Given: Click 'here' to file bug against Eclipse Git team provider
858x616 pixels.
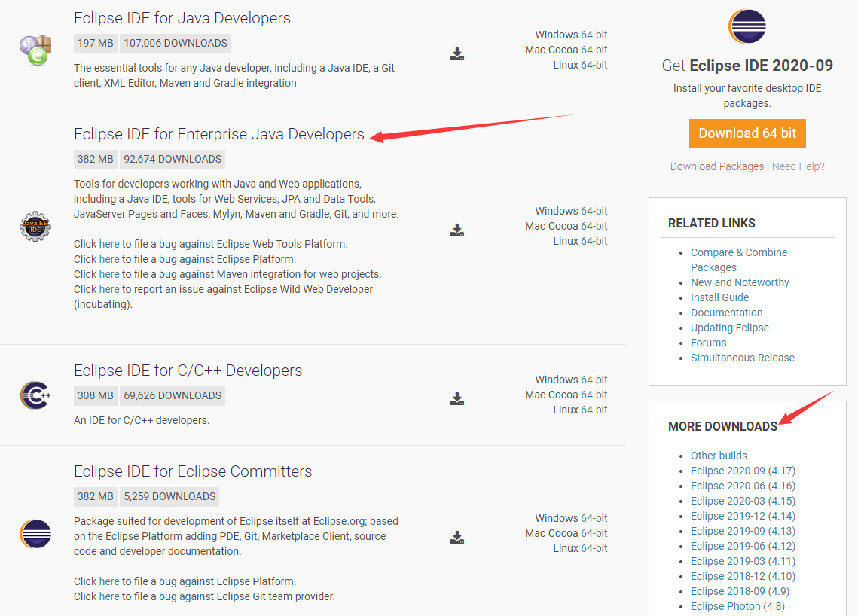Looking at the screenshot, I should click(109, 596).
